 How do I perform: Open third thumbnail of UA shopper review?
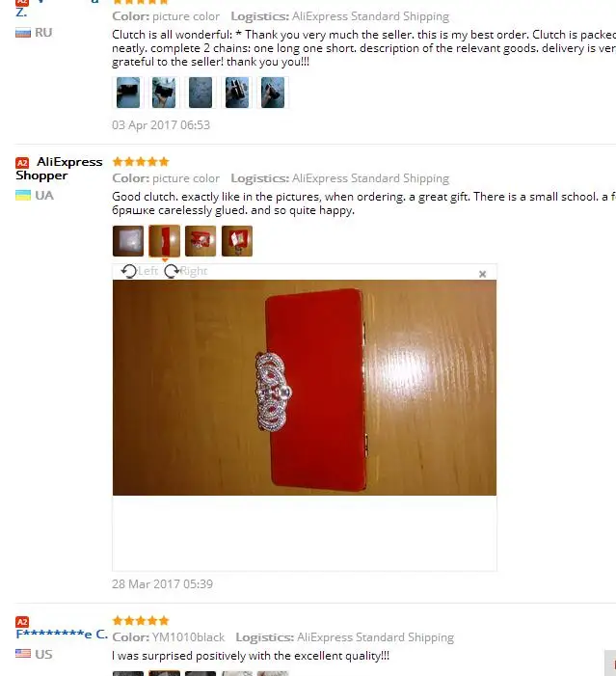[x=201, y=240]
